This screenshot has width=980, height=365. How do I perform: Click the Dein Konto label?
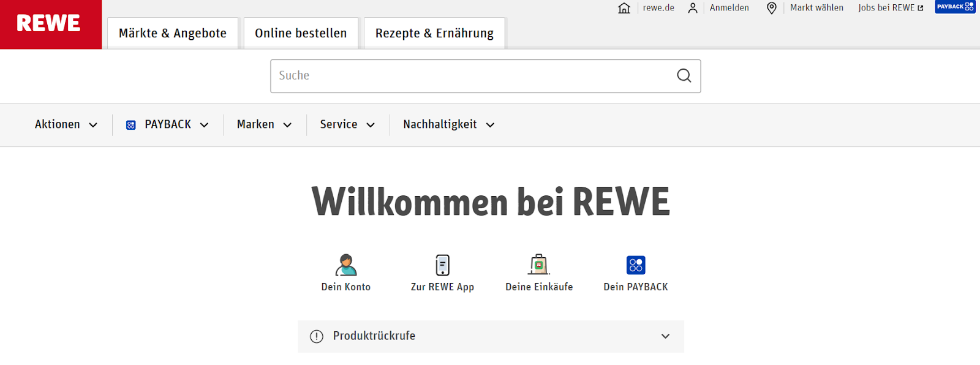(x=346, y=287)
